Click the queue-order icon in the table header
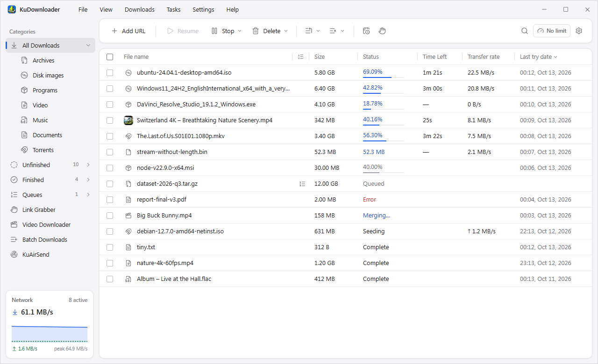This screenshot has width=598, height=364. pos(301,57)
